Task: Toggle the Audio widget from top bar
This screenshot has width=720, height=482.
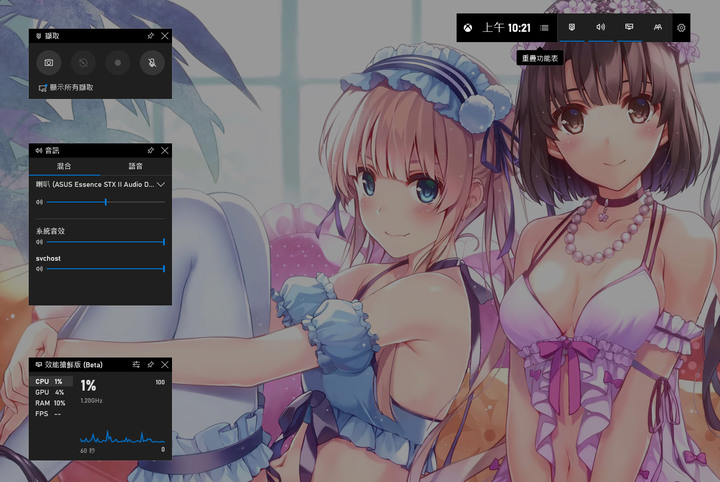Action: (600, 28)
